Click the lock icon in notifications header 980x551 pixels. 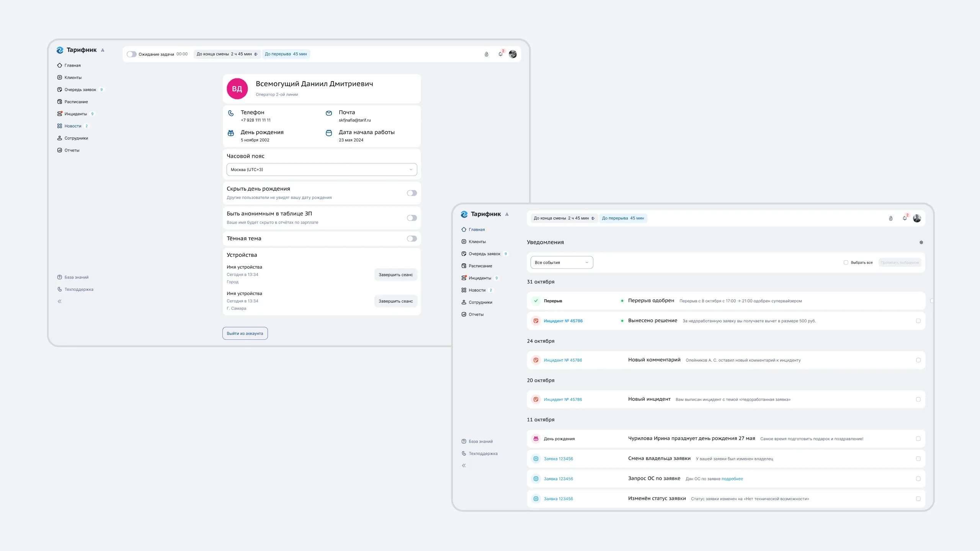click(891, 218)
